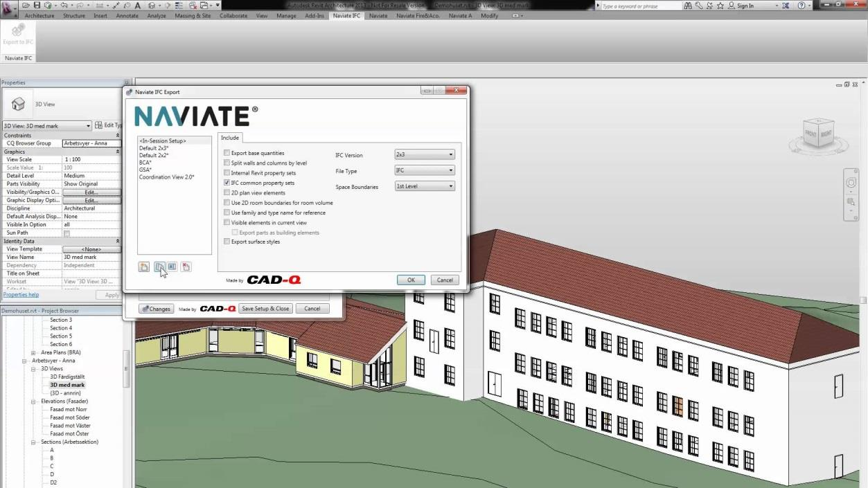Enable Export base quantities checkbox
Screen dimensions: 868x488
(x=227, y=153)
